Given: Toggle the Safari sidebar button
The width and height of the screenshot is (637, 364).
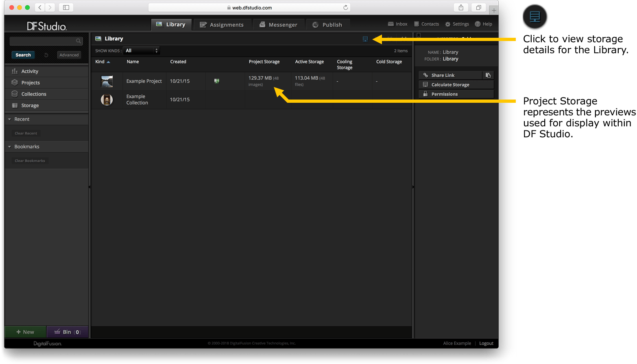Looking at the screenshot, I should tap(66, 7).
